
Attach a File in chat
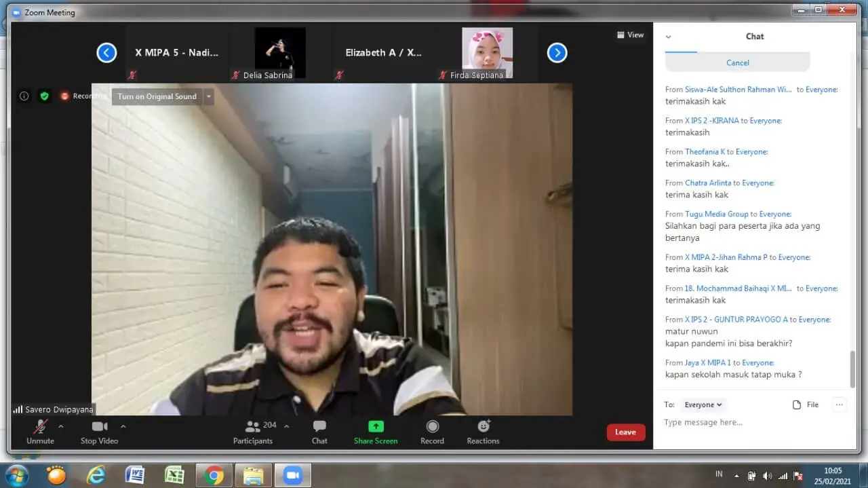coord(806,405)
